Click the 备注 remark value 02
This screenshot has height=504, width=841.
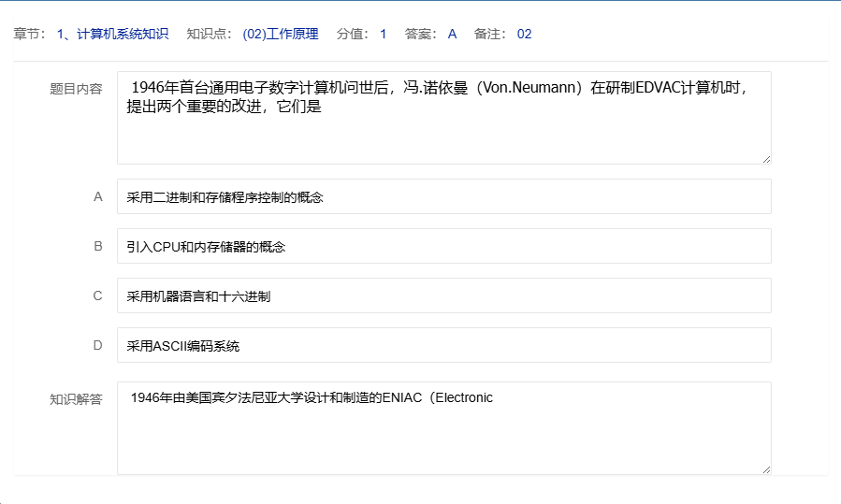coord(524,35)
